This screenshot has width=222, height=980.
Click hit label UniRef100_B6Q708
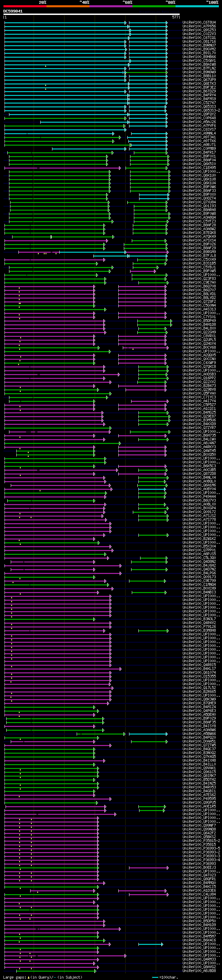199,286
